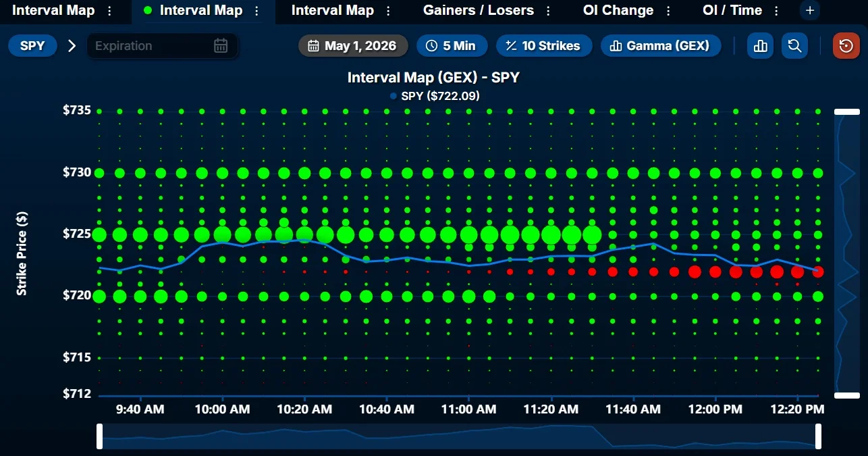
Task: Switch to the OI Change tab
Action: [x=618, y=11]
